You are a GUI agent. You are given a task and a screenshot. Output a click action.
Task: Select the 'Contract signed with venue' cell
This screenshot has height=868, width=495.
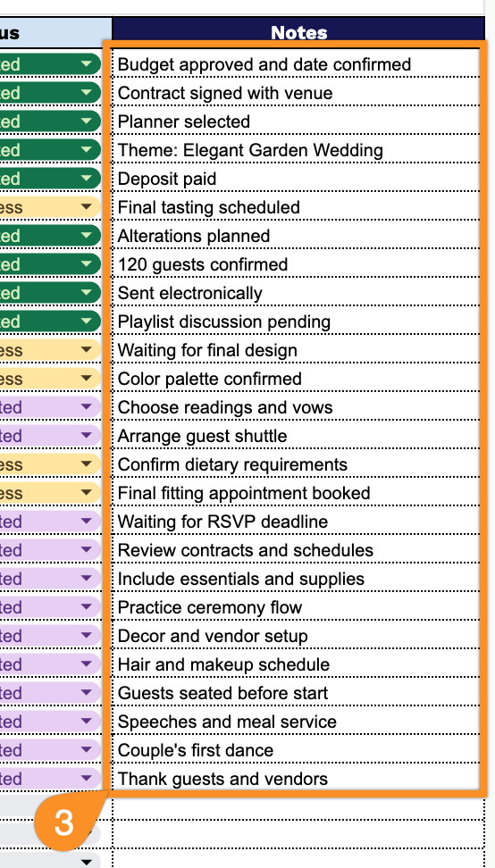(296, 93)
